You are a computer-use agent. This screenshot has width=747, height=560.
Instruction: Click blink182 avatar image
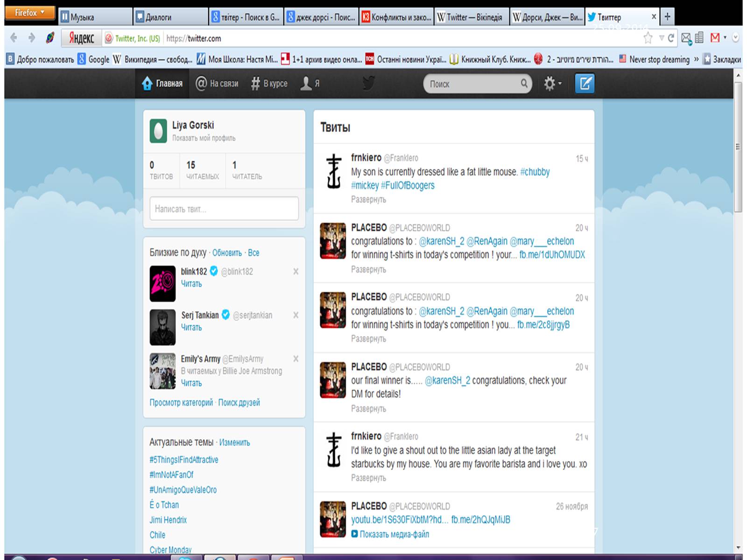coord(162,284)
